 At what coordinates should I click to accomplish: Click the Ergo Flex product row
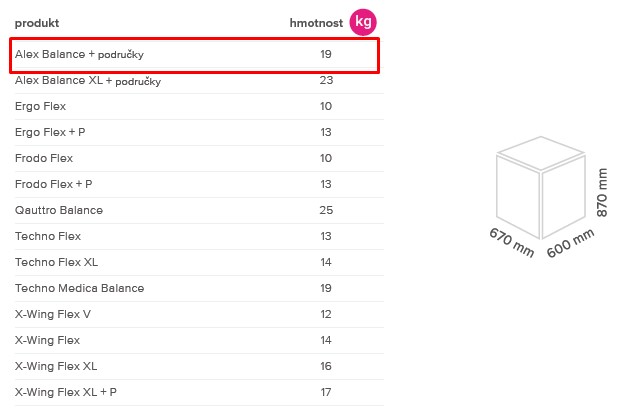coord(199,107)
